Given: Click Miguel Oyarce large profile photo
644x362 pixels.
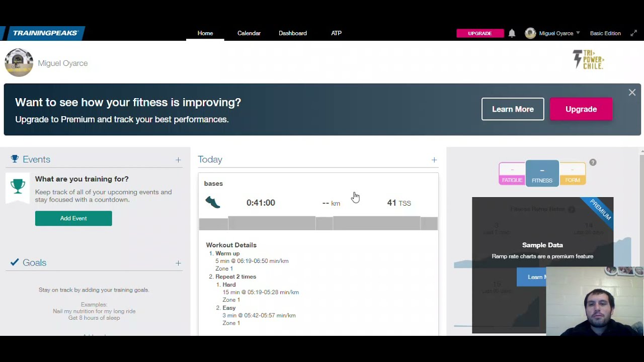Looking at the screenshot, I should (19, 63).
